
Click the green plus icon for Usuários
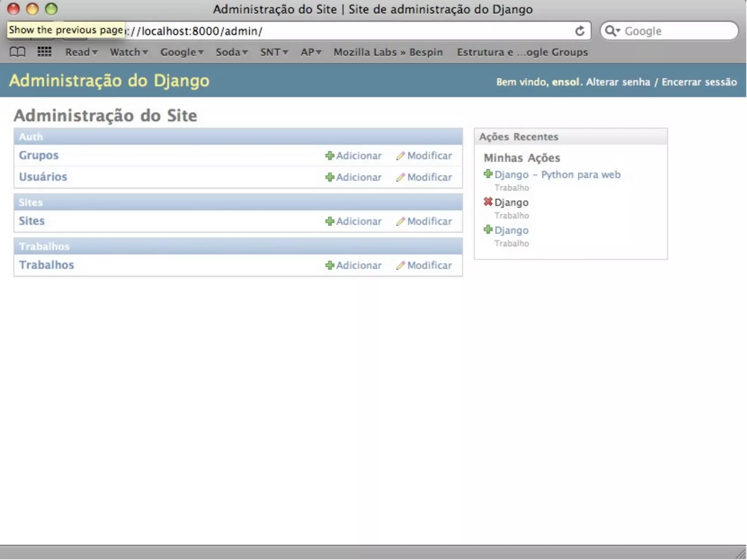click(330, 177)
